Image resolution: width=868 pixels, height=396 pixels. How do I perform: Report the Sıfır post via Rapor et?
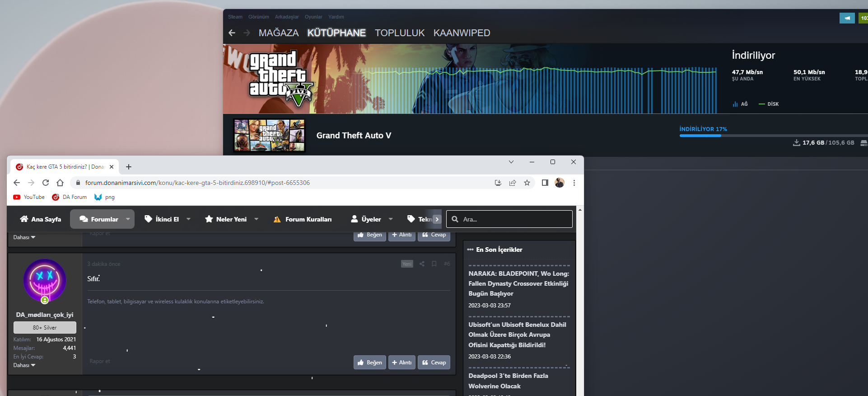[x=100, y=361]
